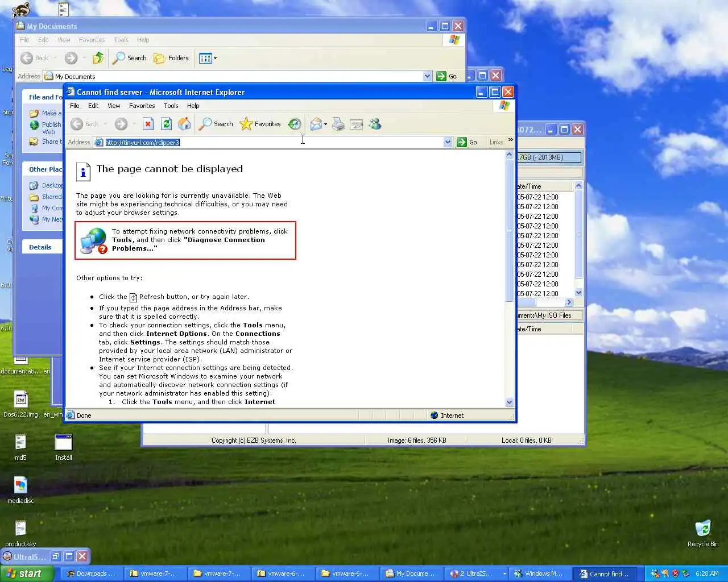Click the red shield system tray icon

[x=676, y=573]
